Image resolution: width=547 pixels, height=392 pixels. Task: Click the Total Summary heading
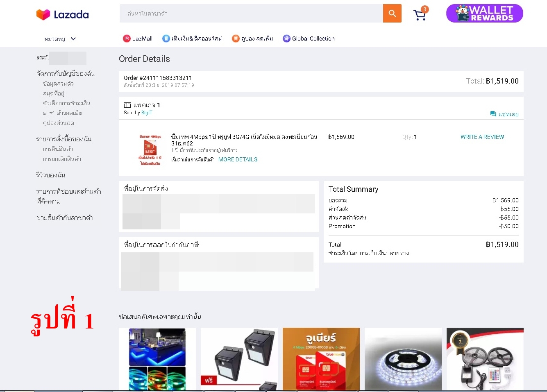point(353,189)
